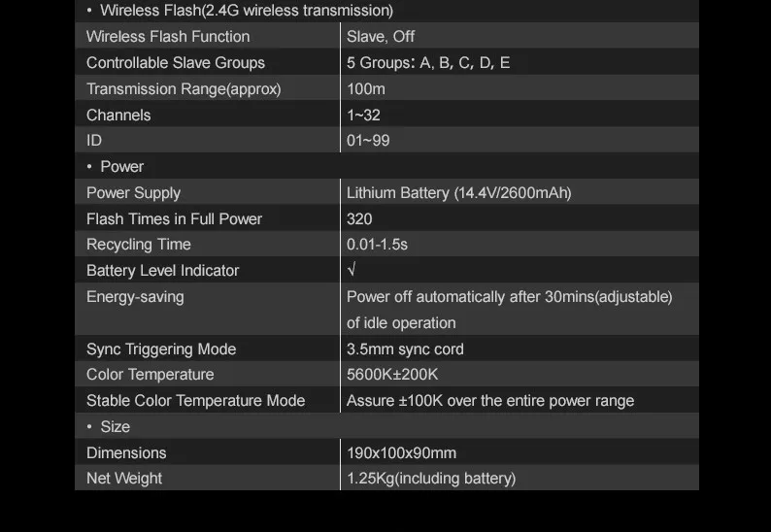Click the Color Temperature 5600K±200K value
The height and width of the screenshot is (532, 771).
392,375
